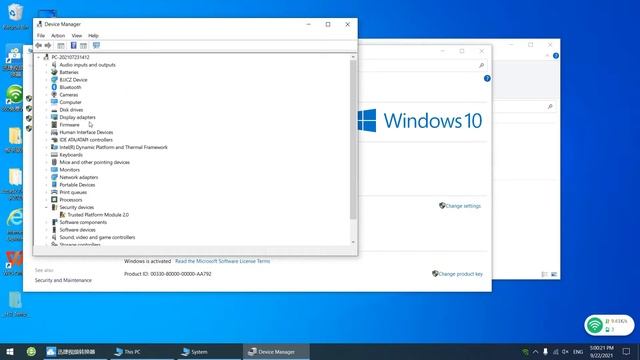Screen dimensions: 640x360
Task: Expand the Portable Devices arrow
Action: point(46,185)
